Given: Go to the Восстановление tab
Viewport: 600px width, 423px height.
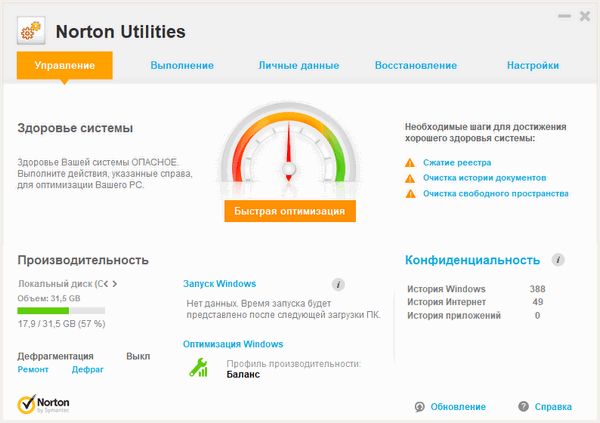Looking at the screenshot, I should coord(416,65).
